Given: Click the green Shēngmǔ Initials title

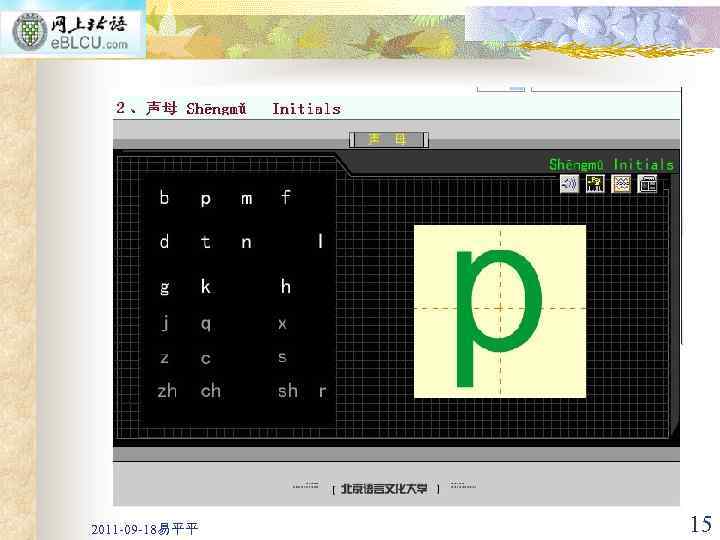Looking at the screenshot, I should 611,164.
